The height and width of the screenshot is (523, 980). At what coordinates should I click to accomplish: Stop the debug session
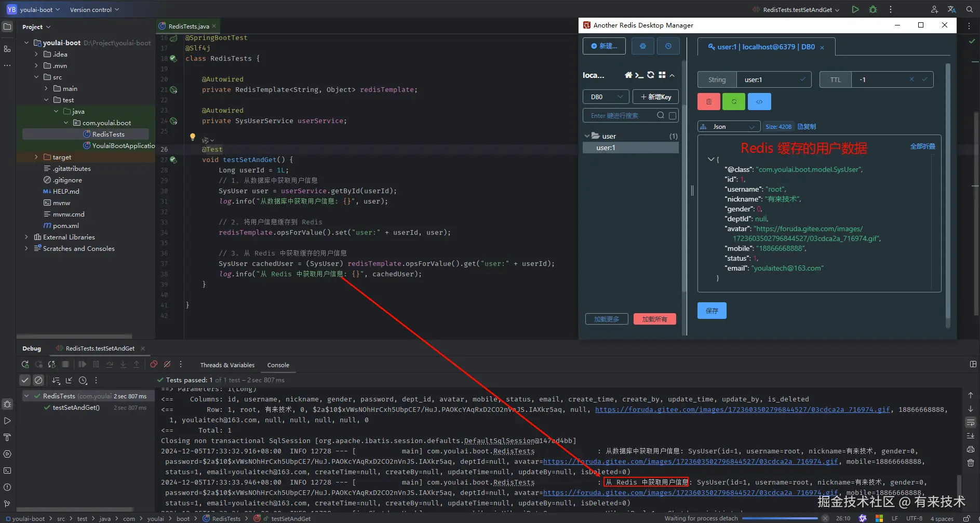tap(65, 365)
